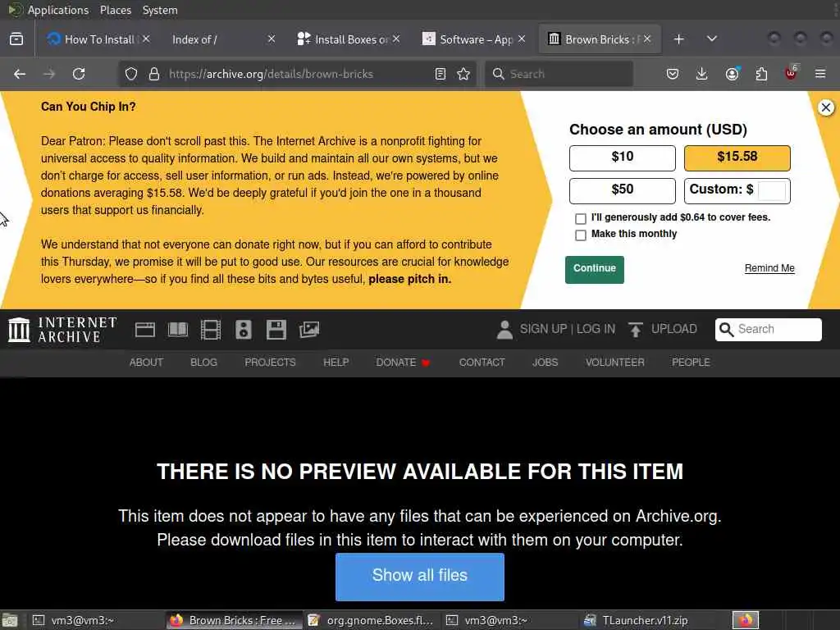Open the JOBS nav link

[x=545, y=363]
